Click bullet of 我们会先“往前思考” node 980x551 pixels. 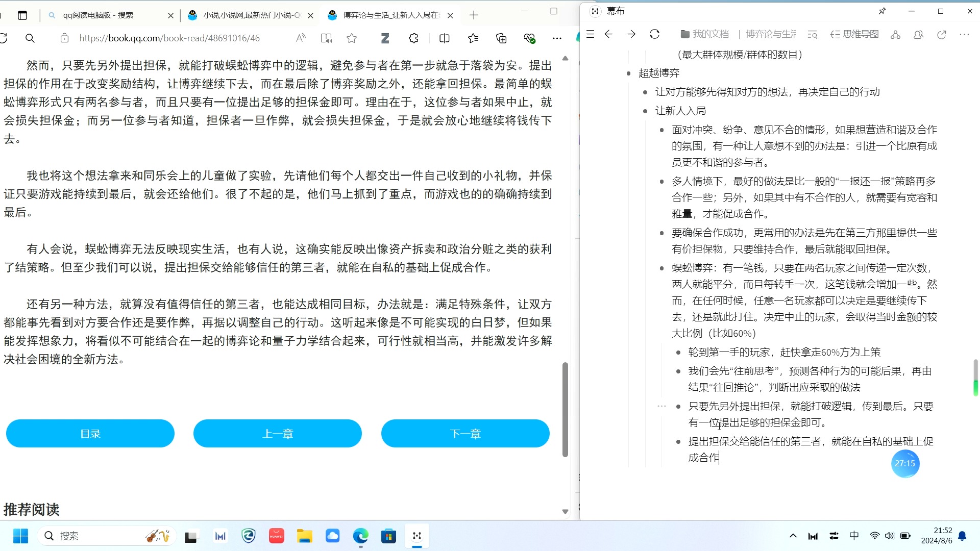click(678, 371)
